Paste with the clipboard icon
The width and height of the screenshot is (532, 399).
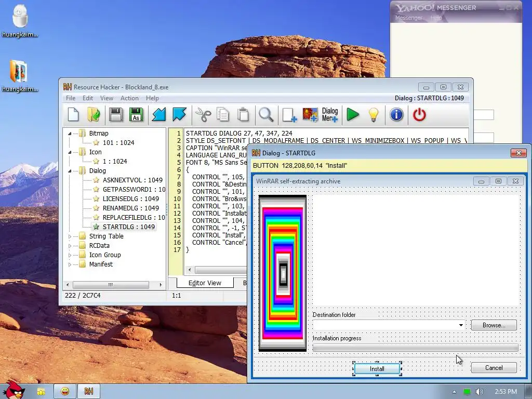pos(243,114)
